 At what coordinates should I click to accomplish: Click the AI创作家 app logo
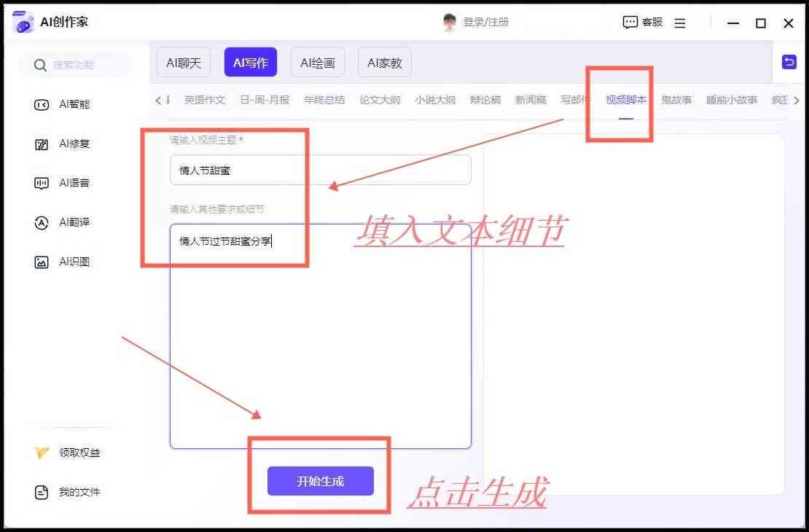[x=23, y=22]
